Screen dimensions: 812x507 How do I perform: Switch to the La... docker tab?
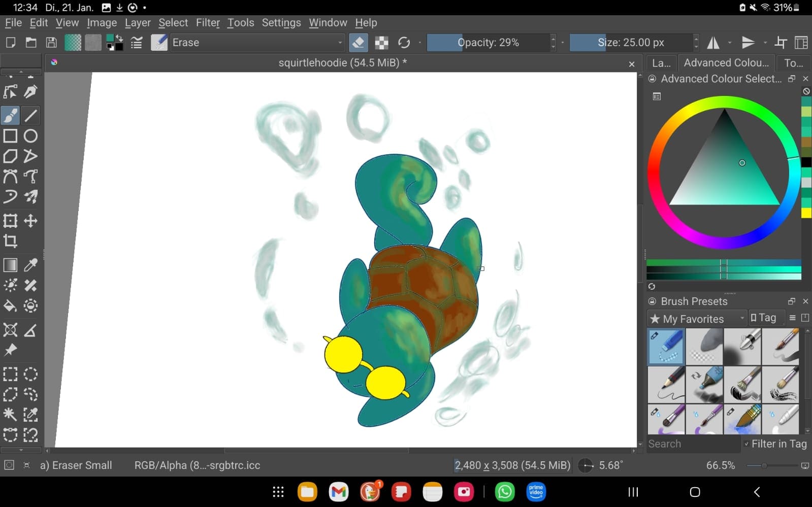point(661,63)
